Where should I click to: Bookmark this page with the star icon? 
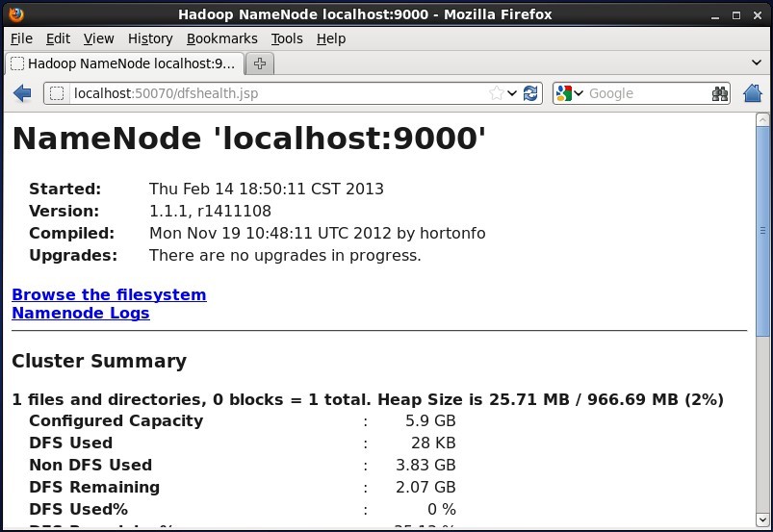pos(497,93)
